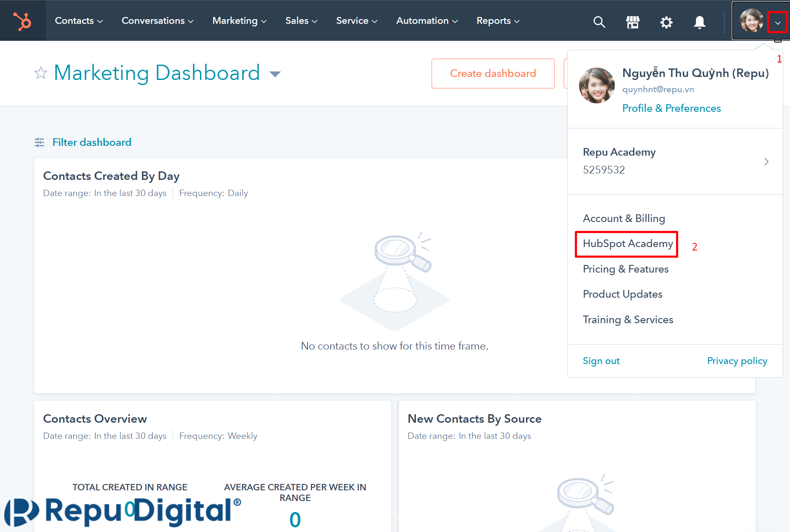Image resolution: width=790 pixels, height=532 pixels.
Task: Open the search magnifier icon
Action: [599, 22]
